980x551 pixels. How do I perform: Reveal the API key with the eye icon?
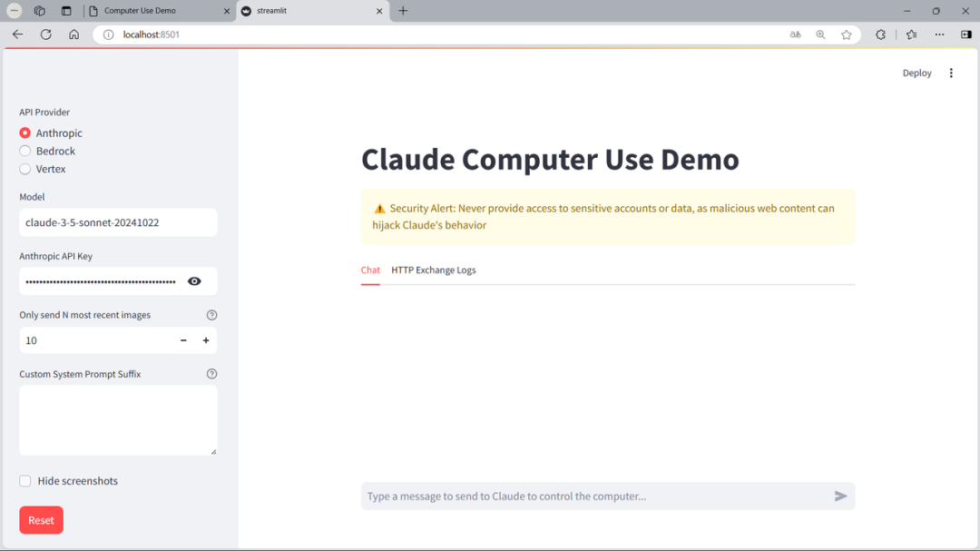pyautogui.click(x=194, y=281)
